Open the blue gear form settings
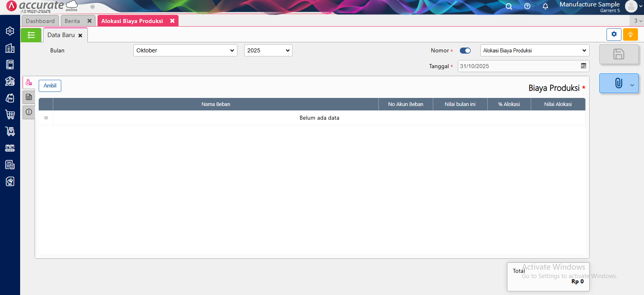Screen dimensions: 644x295 click(x=614, y=35)
